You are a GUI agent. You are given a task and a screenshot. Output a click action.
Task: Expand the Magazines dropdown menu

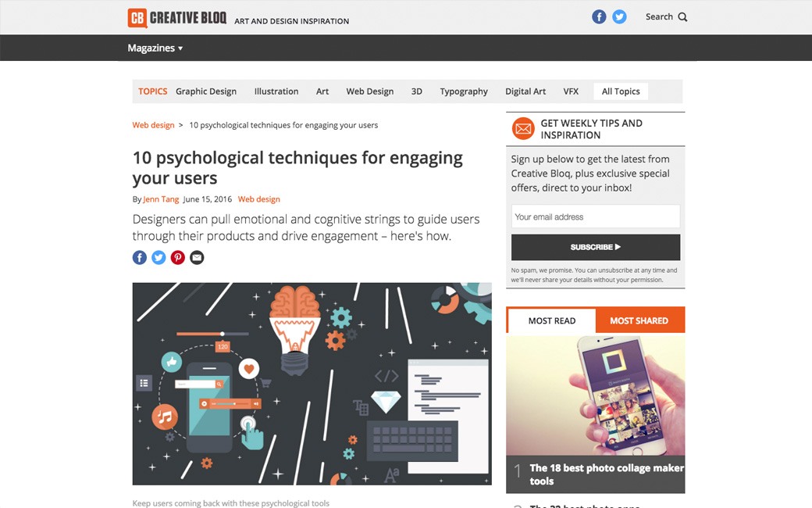click(155, 48)
